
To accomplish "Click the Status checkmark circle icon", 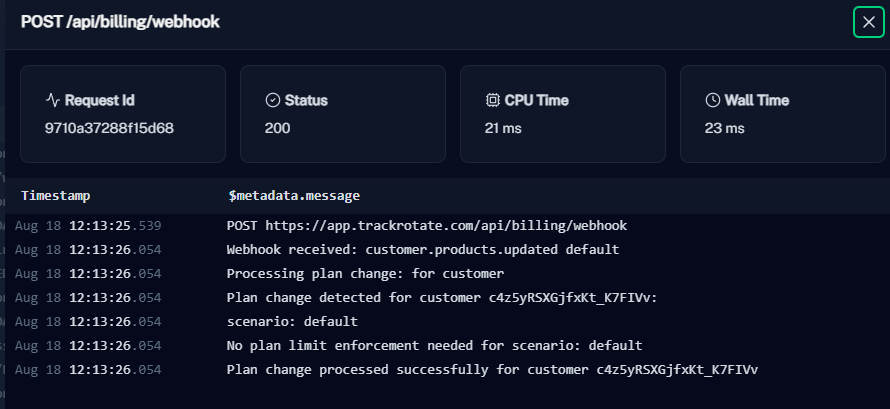I will [272, 100].
